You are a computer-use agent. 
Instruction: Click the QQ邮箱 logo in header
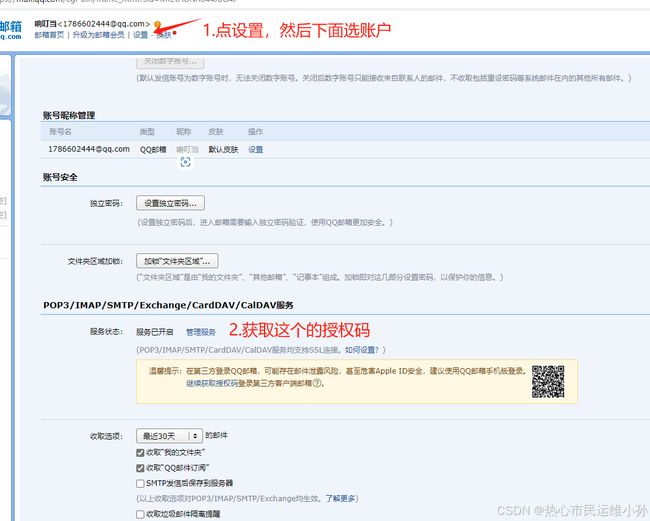11,30
